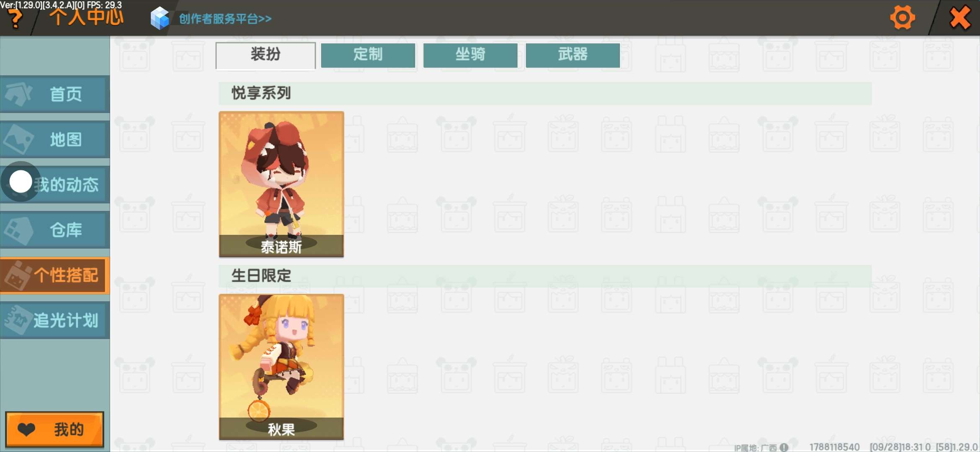Open 仓库 warehouse in sidebar

point(55,230)
